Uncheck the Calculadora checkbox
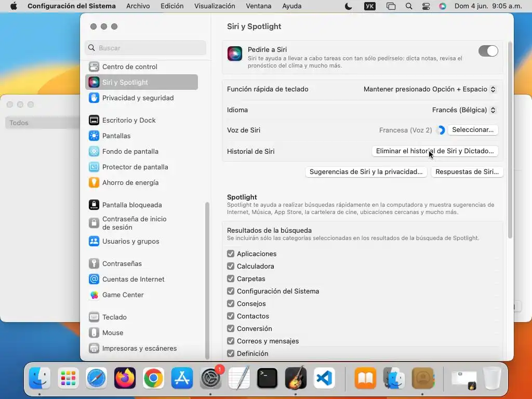 coord(231,267)
